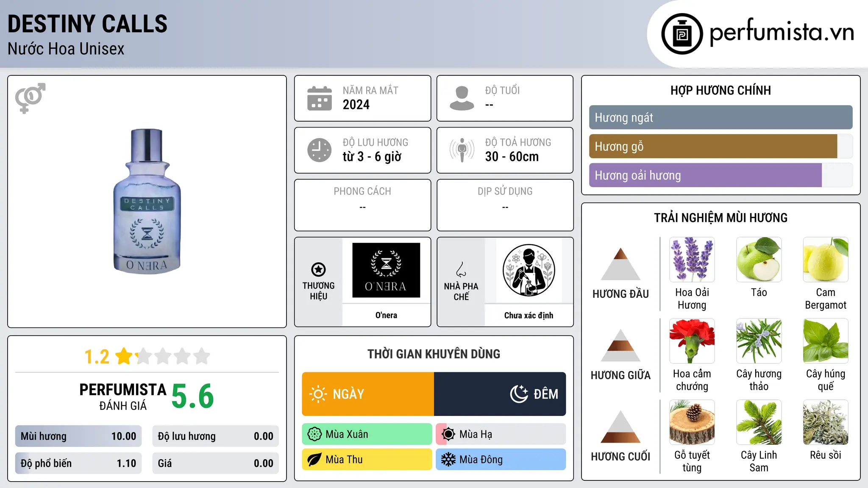
Task: Click the perfumista.vn bottle logo icon
Action: pyautogui.click(x=682, y=34)
